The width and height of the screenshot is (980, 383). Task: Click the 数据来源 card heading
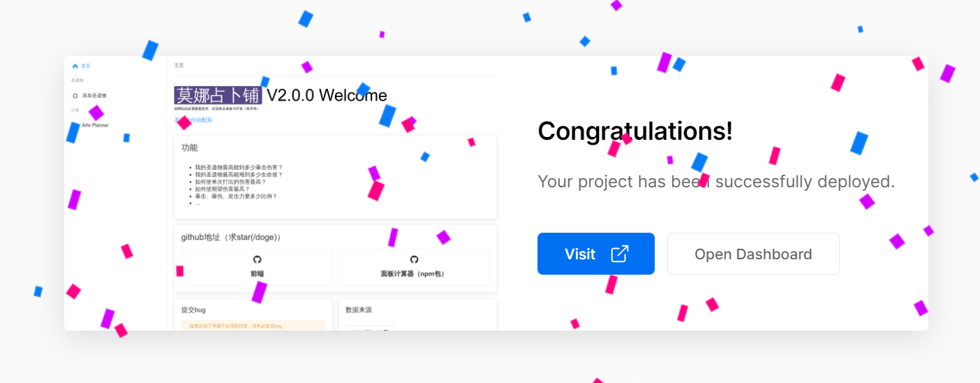click(359, 310)
